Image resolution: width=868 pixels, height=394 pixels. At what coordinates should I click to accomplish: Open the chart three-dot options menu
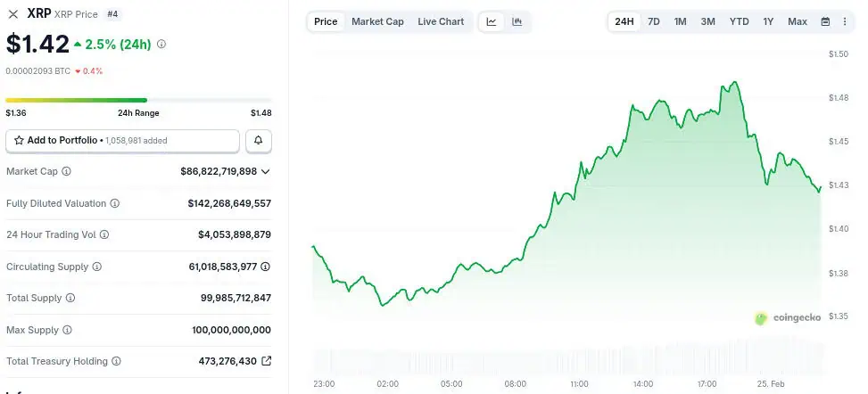(x=845, y=21)
